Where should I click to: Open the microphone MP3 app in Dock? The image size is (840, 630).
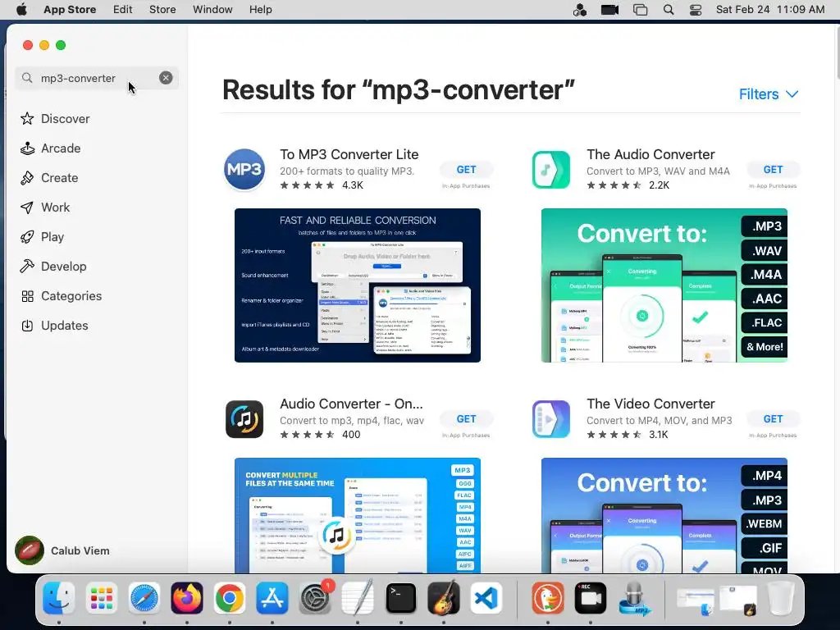pos(634,598)
